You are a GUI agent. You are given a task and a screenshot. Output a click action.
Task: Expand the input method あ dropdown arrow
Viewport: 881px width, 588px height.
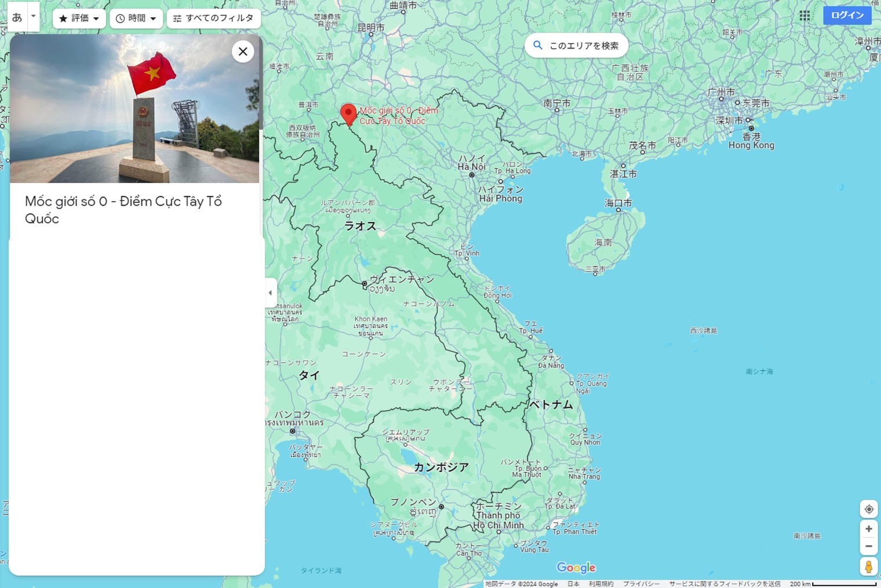[34, 16]
